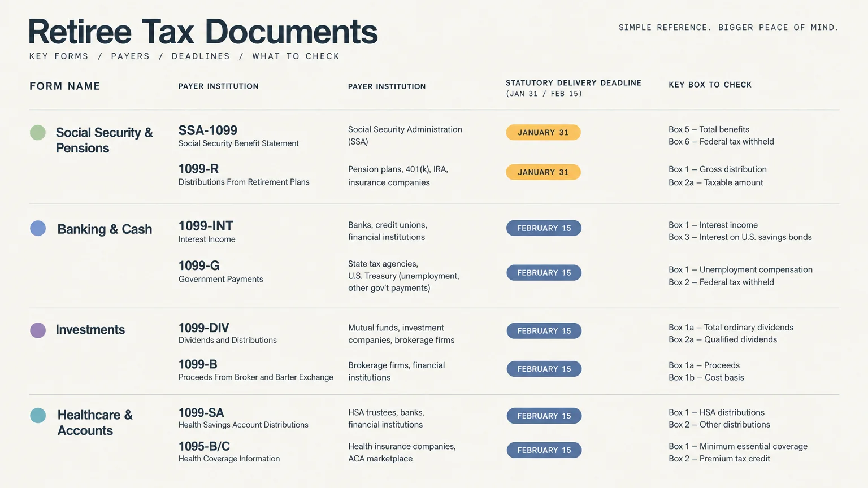Click the "1099-DIV" form name
This screenshot has width=868, height=488.
point(203,328)
